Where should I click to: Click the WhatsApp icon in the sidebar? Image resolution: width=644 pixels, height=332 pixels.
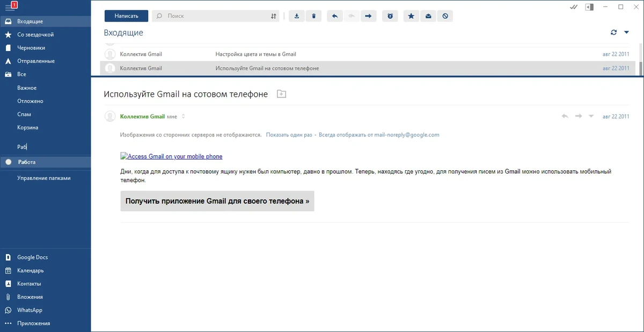point(8,310)
